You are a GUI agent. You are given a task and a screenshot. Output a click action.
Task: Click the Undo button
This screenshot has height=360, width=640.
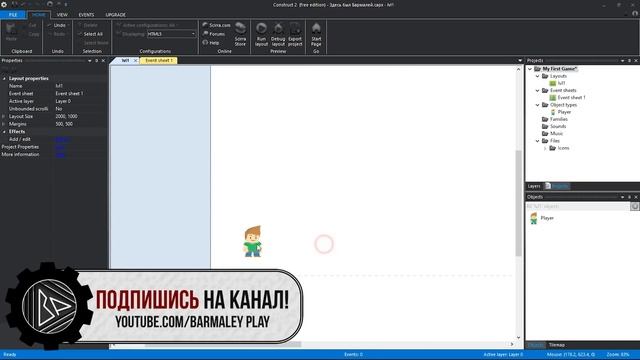pyautogui.click(x=57, y=25)
